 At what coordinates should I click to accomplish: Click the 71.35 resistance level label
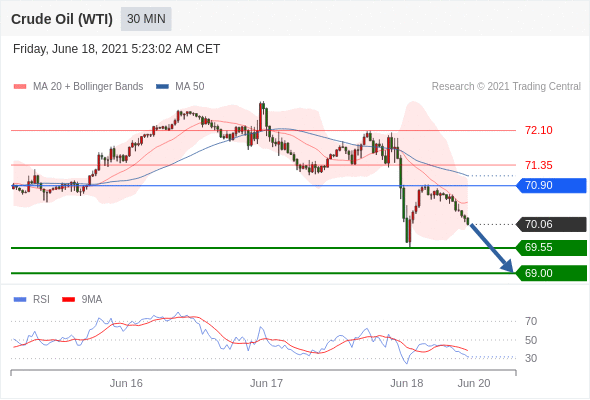[538, 165]
